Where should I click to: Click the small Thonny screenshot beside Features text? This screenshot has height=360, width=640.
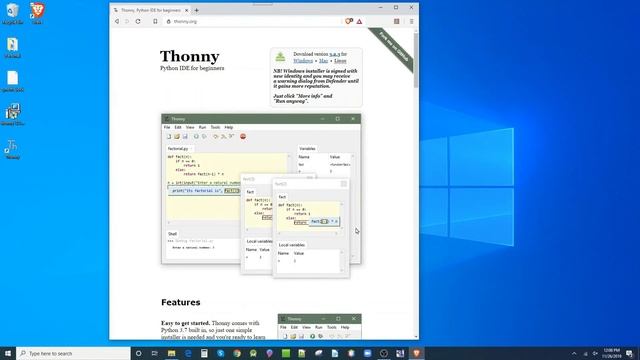click(320, 327)
